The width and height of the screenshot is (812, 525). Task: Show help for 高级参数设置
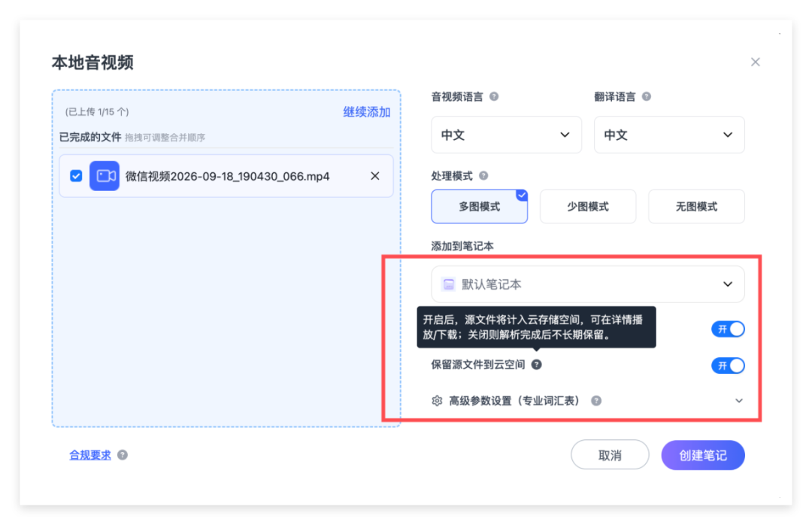(x=596, y=401)
